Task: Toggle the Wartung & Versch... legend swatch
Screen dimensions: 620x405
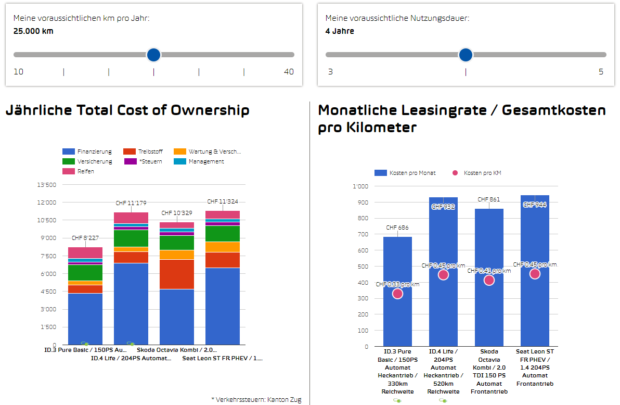Action: click(180, 151)
